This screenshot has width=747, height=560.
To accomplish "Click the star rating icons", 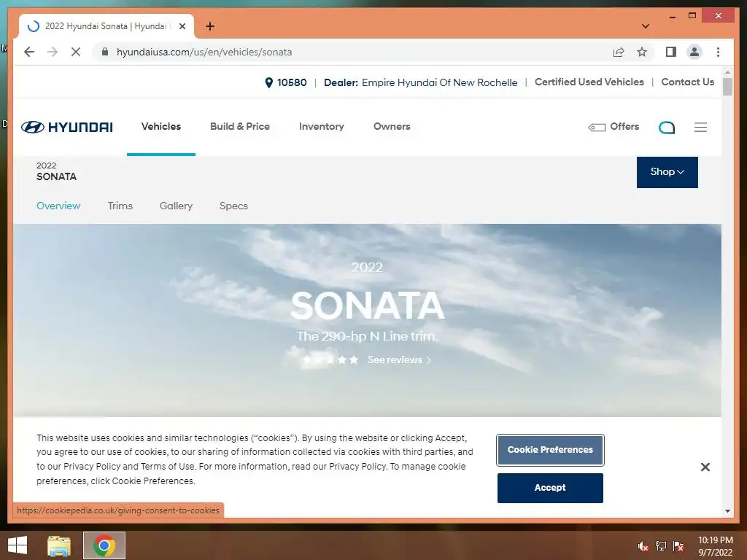I will (330, 360).
